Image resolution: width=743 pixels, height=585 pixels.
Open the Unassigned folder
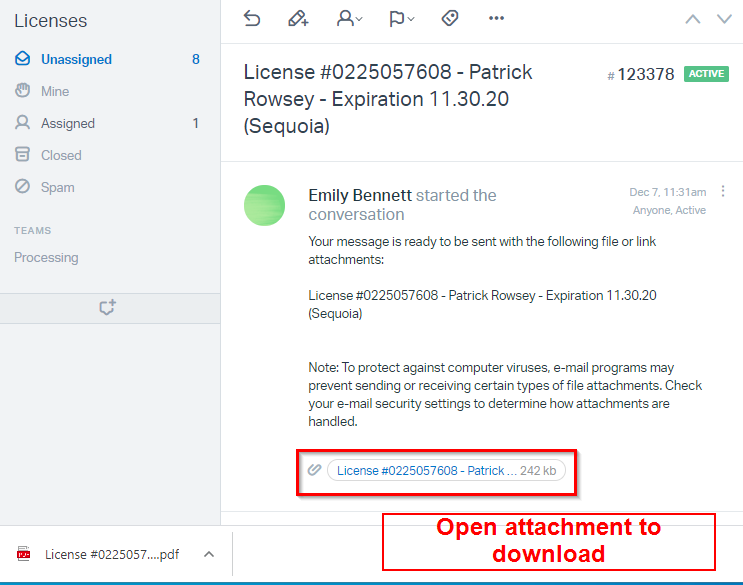[x=110, y=59]
